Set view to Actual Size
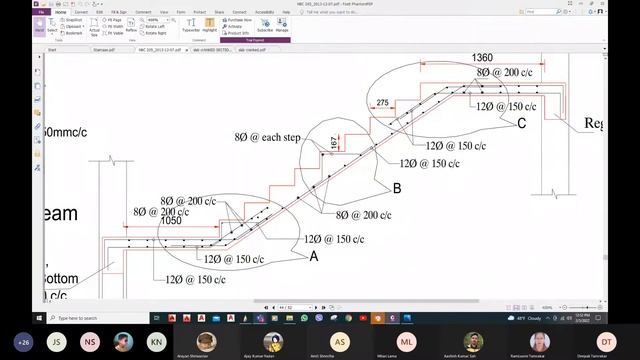Image resolution: width=640 pixels, height=360 pixels. [x=94, y=27]
